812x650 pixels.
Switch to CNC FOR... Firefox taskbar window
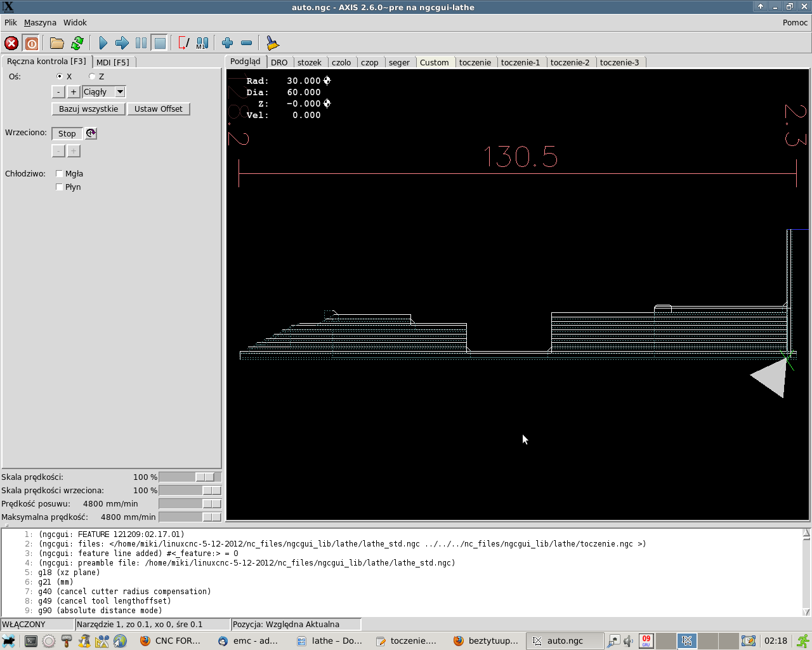coord(171,641)
